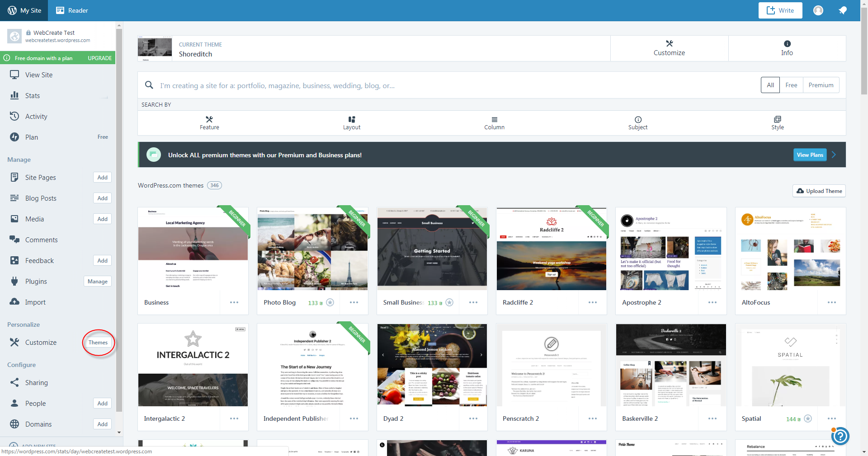Open the notifications icon in top bar

[843, 10]
